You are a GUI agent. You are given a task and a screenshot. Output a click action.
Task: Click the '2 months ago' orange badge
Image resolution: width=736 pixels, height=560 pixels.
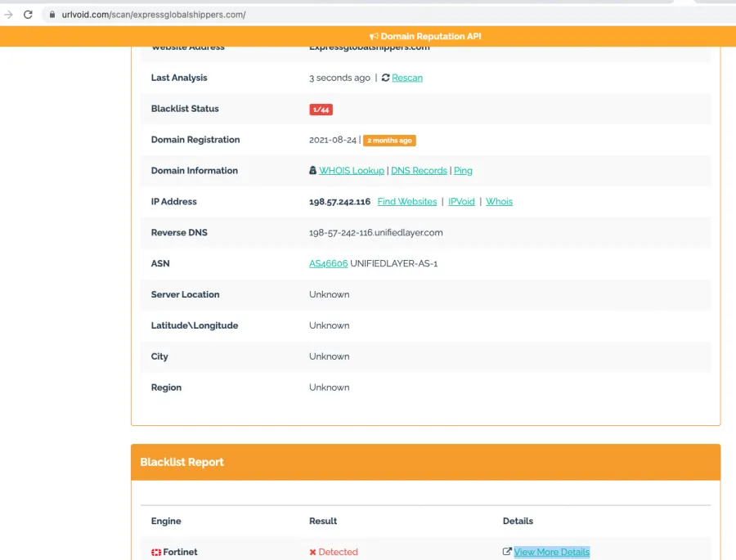(x=389, y=141)
